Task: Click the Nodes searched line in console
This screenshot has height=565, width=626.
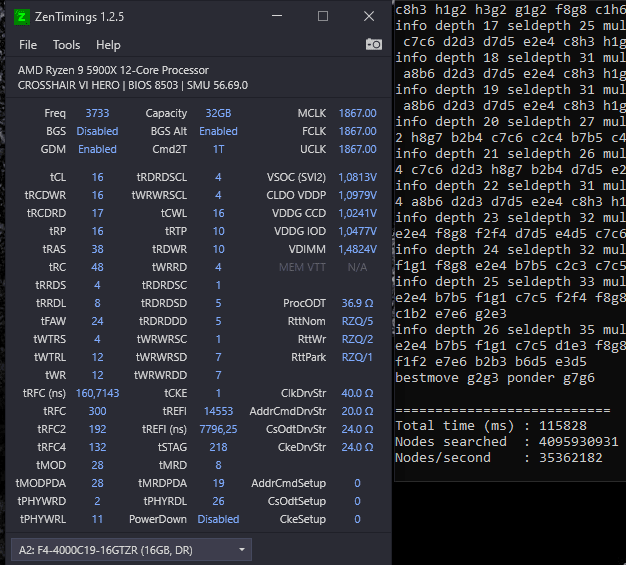Action: coord(507,441)
